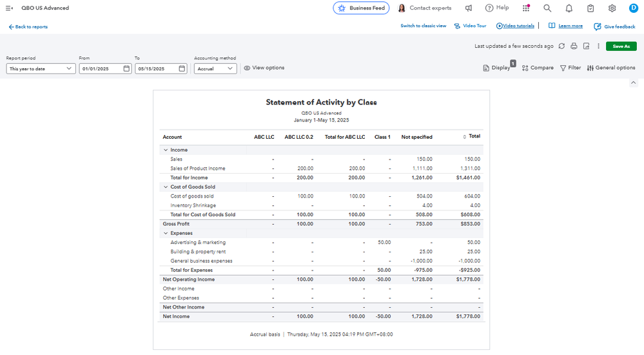This screenshot has height=355, width=644.
Task: Open the three-dot more actions menu
Action: [x=598, y=46]
